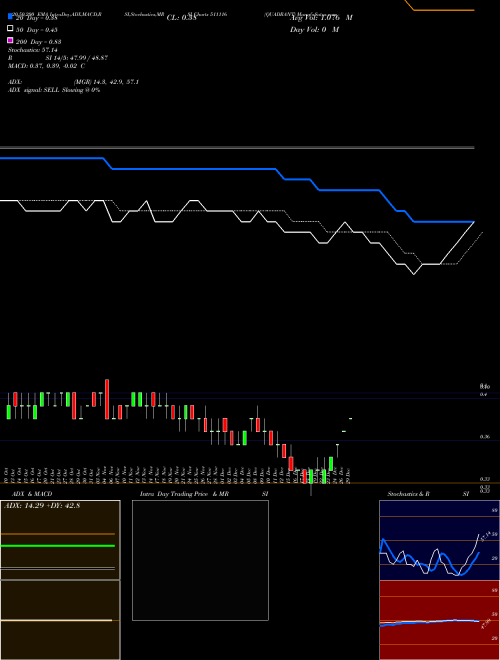Click the ADX (MGR) 14.3, 42.9, 57.1 reading
Viewport: 500px width, 660px height.
(73, 82)
